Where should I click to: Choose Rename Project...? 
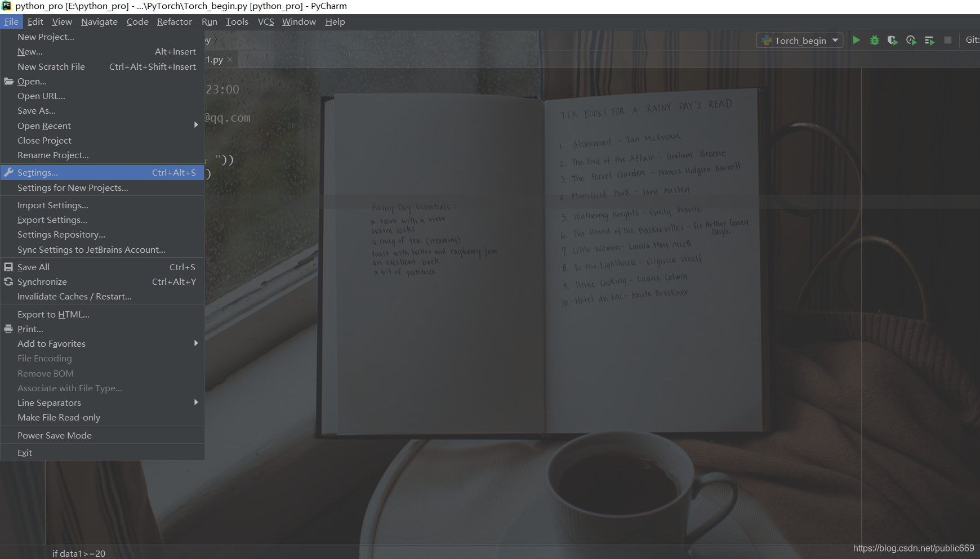tap(102, 155)
